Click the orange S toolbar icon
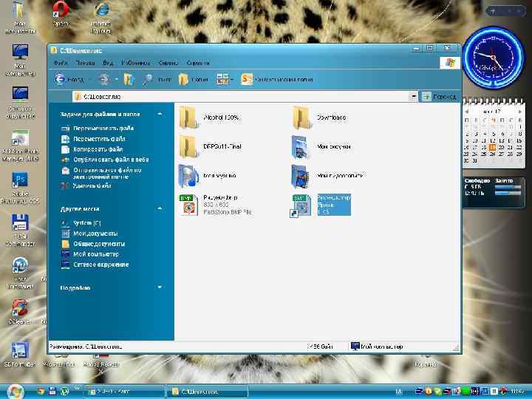The height and width of the screenshot is (399, 532). pos(247,79)
